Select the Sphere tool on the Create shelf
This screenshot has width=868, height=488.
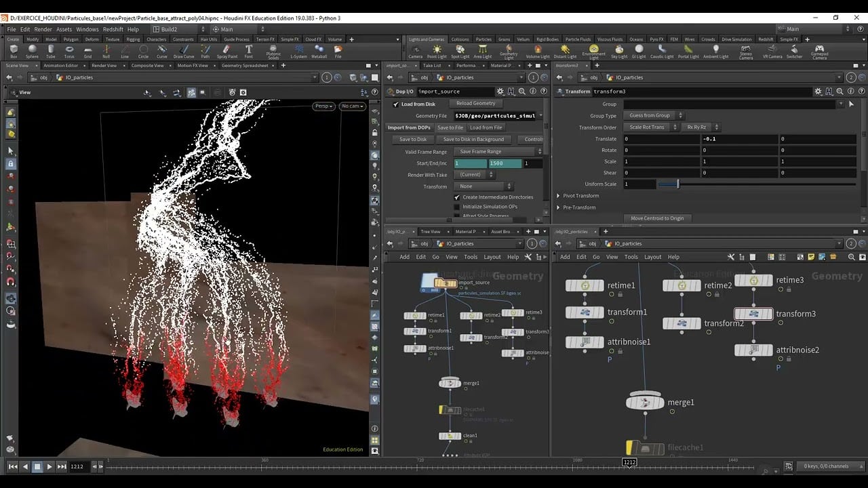pyautogui.click(x=32, y=50)
